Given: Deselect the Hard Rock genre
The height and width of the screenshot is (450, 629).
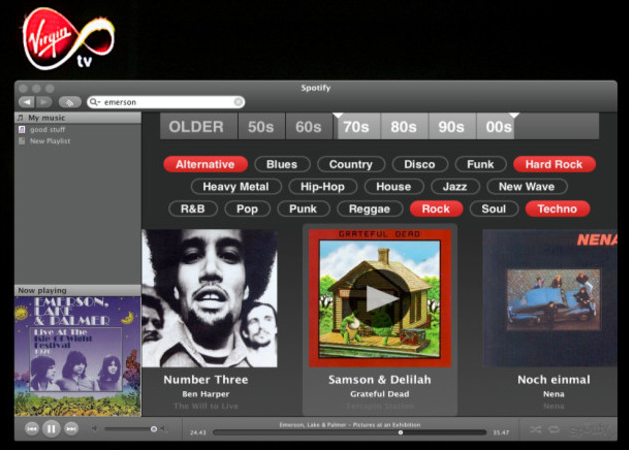Looking at the screenshot, I should pyautogui.click(x=554, y=164).
